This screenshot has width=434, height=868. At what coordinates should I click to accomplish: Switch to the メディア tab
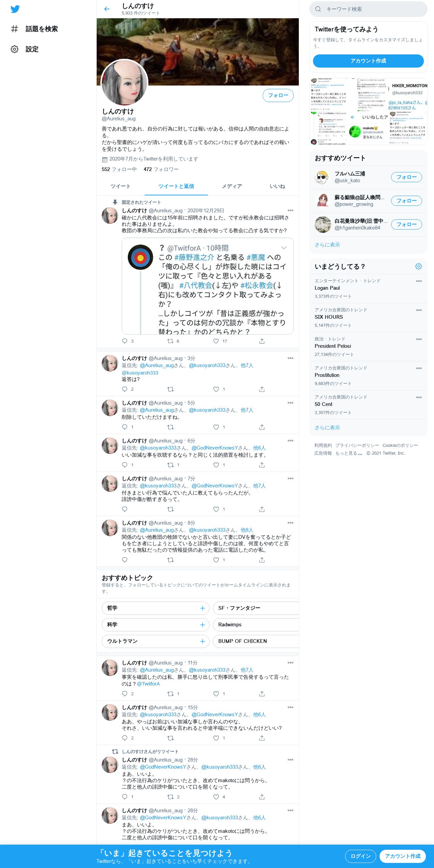click(x=232, y=186)
